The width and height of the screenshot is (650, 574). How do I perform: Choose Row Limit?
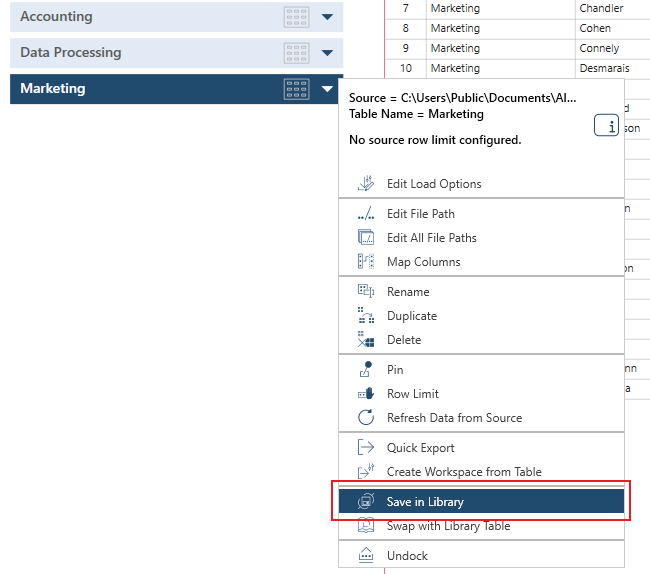pyautogui.click(x=481, y=394)
